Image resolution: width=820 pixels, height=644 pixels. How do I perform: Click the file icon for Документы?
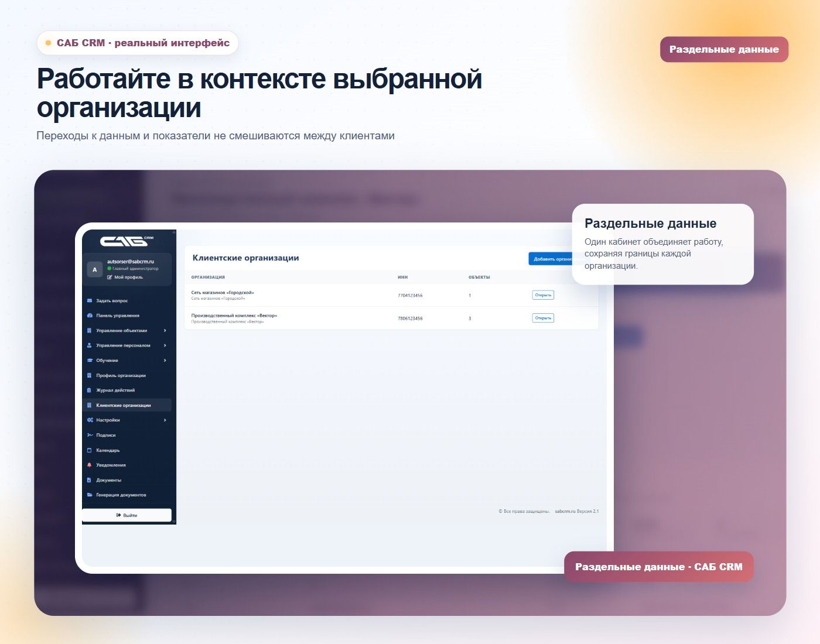coord(90,480)
